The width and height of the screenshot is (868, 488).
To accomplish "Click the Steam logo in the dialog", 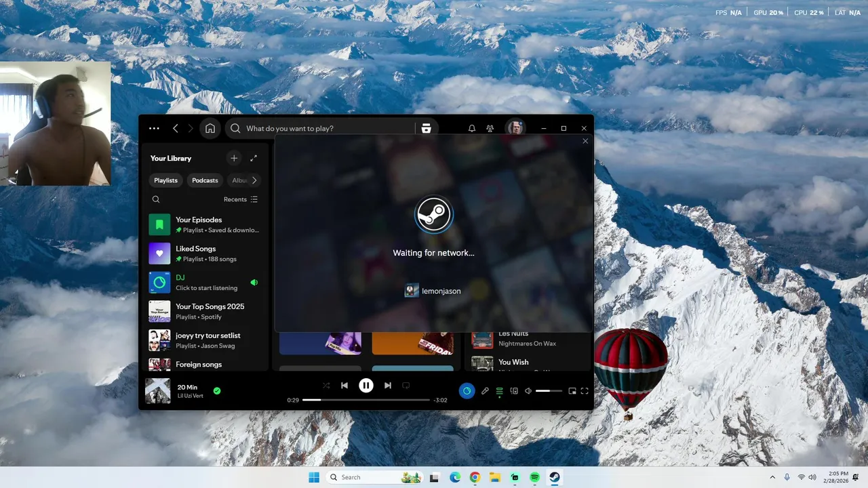I will (434, 215).
